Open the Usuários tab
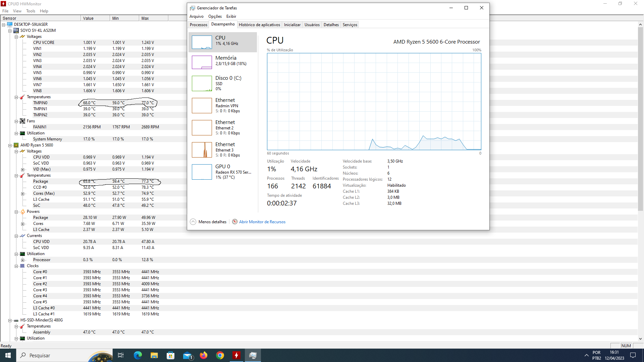This screenshot has height=362, width=644. pyautogui.click(x=312, y=24)
